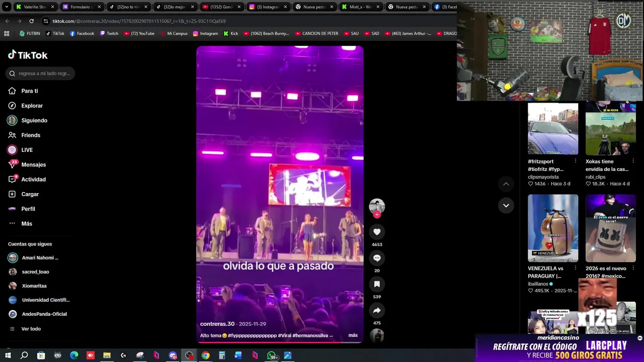Open Twitch bookmark
This screenshot has height=362, width=644.
(x=109, y=34)
